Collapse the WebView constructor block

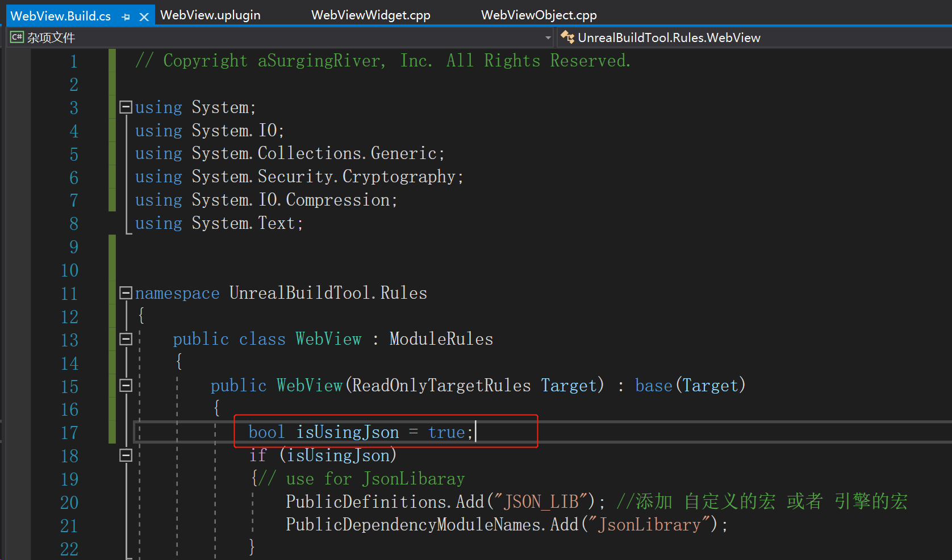click(x=126, y=386)
